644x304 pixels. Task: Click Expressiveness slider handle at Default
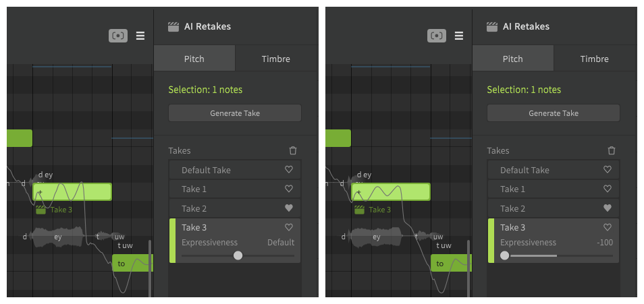(x=238, y=255)
